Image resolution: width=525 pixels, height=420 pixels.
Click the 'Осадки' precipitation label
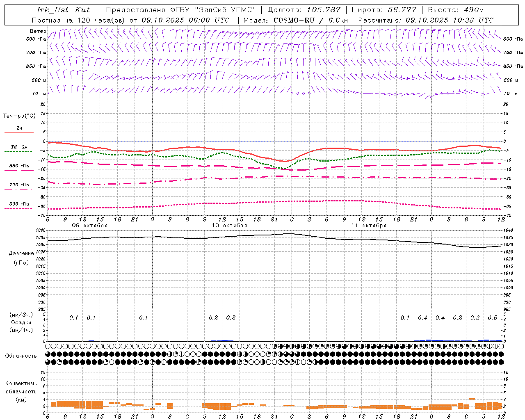tap(21, 322)
